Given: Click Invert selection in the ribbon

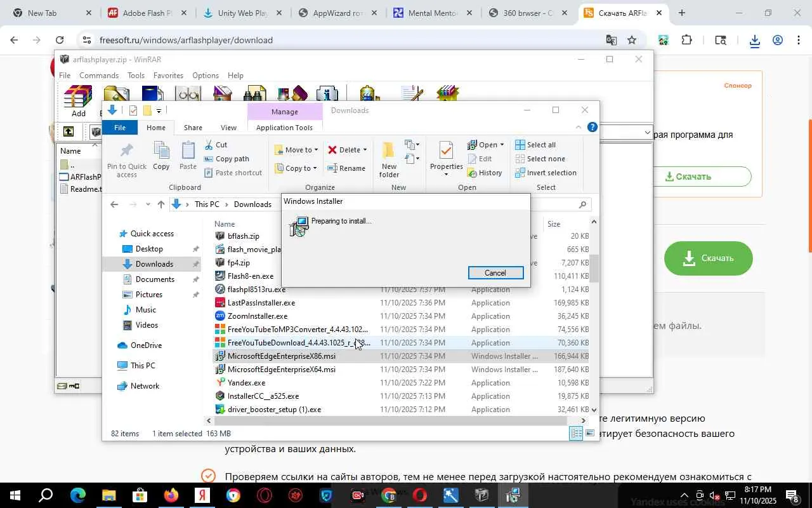Looking at the screenshot, I should tap(546, 173).
